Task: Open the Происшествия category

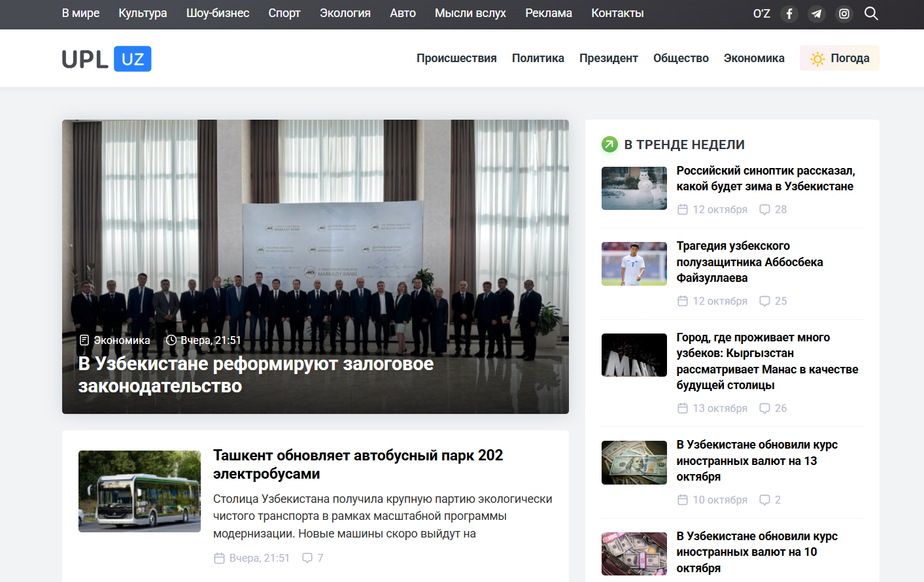Action: point(456,58)
